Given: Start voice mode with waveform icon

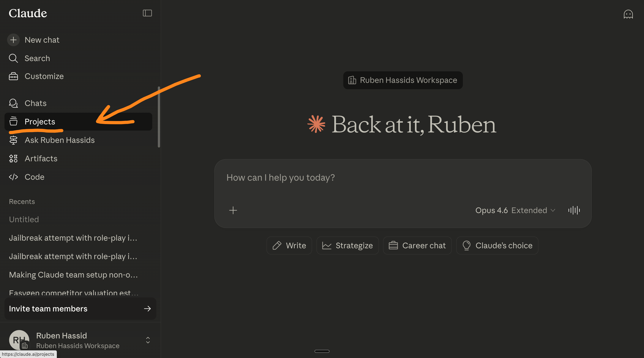Looking at the screenshot, I should pos(574,210).
